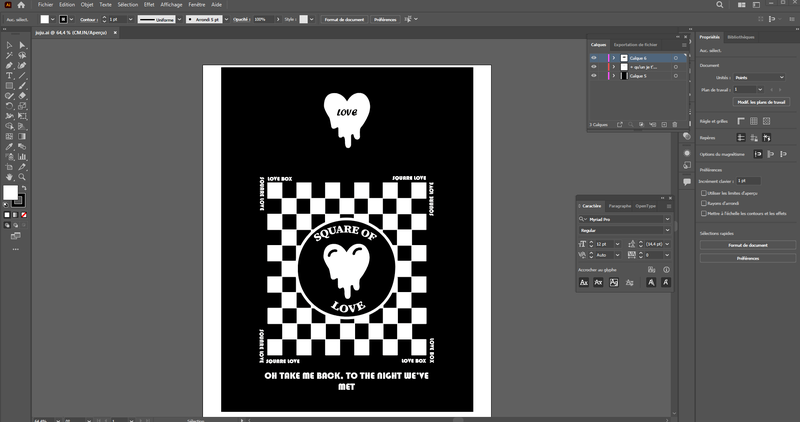Choose the Hand tool
Image resolution: width=800 pixels, height=422 pixels.
[x=9, y=177]
